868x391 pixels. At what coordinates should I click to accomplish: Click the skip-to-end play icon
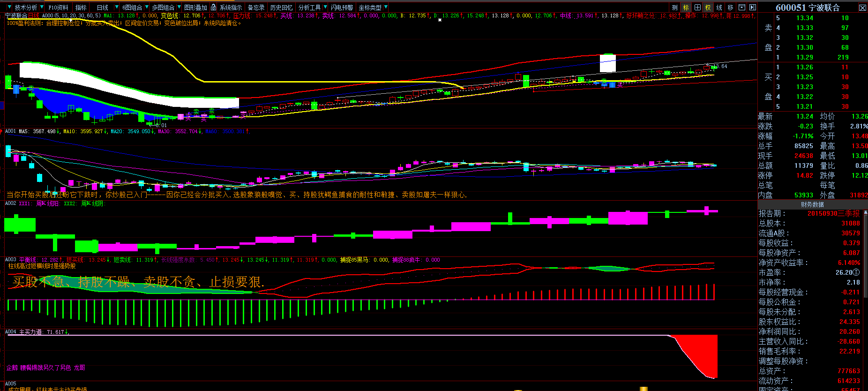[752, 7]
